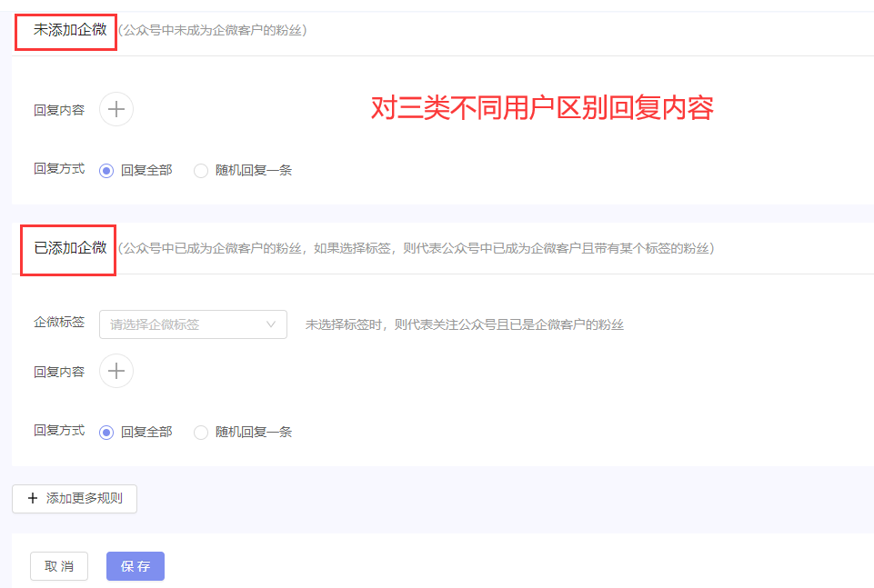
Task: Cancel changes using 取消 button
Action: pos(58,565)
